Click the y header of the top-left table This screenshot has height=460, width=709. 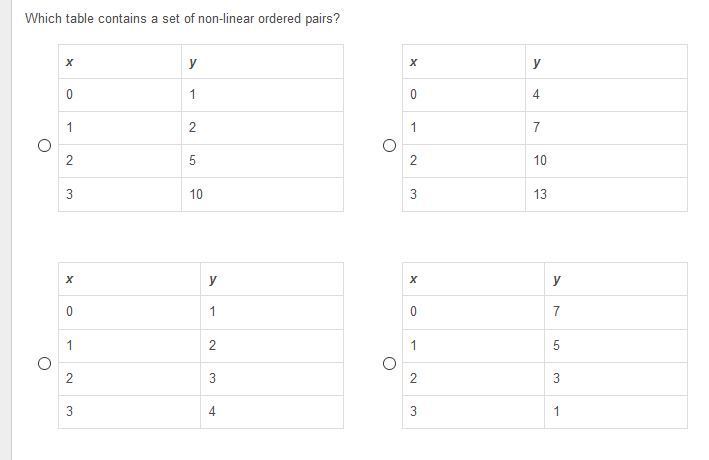(192, 62)
